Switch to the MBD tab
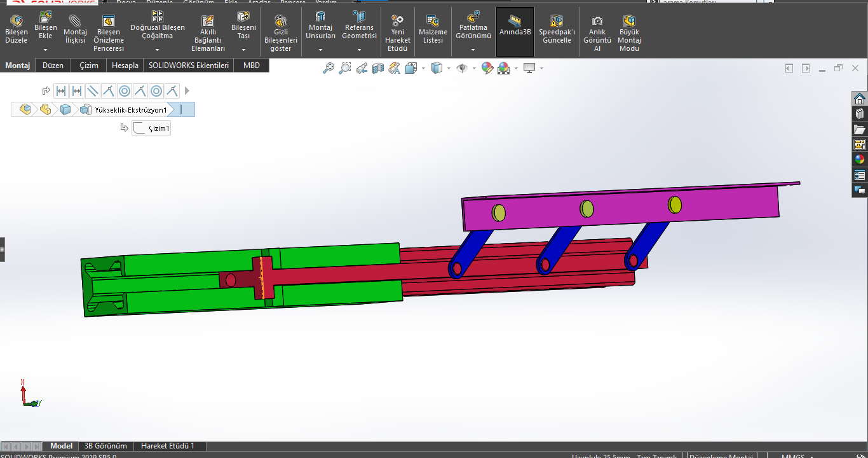The width and height of the screenshot is (868, 458). coord(252,66)
